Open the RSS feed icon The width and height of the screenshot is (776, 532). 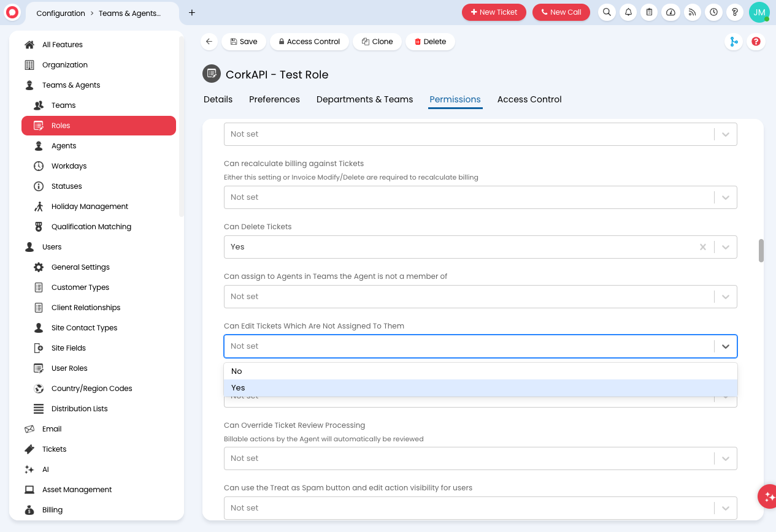tap(693, 12)
